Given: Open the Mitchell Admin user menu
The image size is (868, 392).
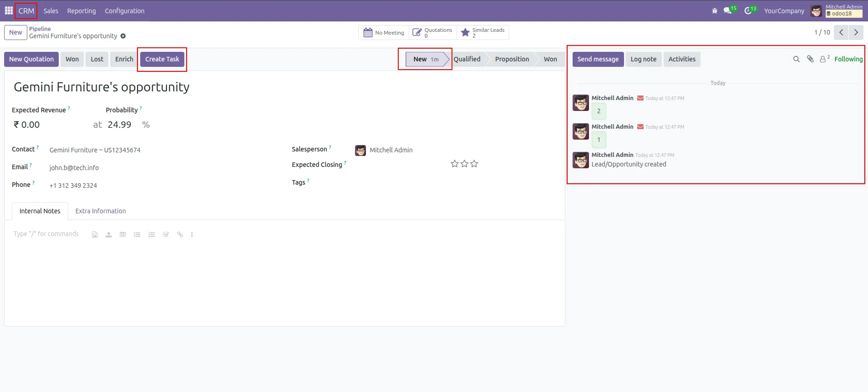Looking at the screenshot, I should coord(837,10).
